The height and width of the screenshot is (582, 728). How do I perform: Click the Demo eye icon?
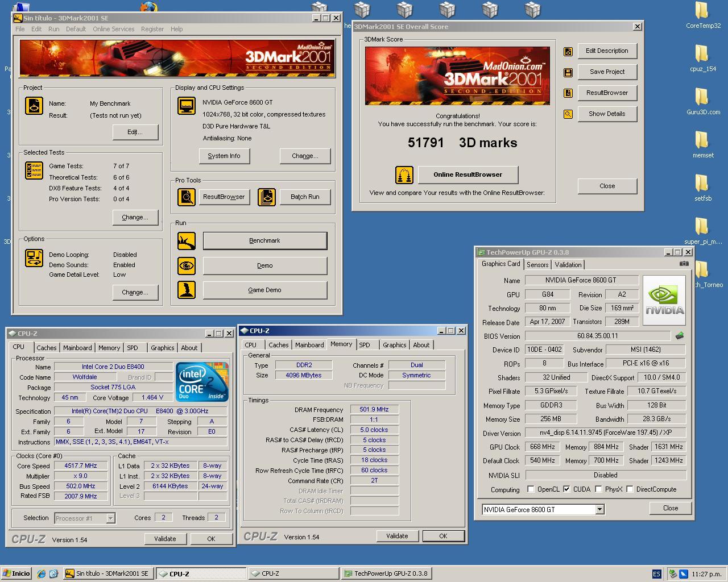187,265
